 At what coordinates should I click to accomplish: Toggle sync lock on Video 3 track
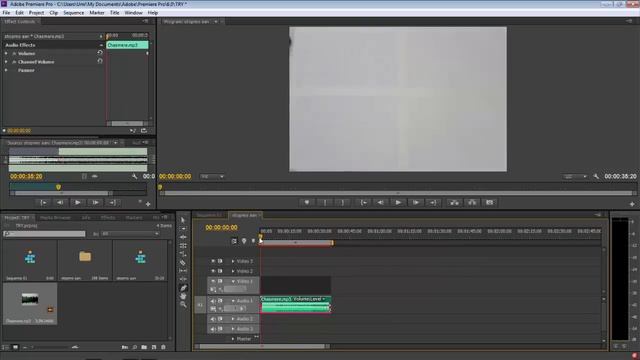220,261
